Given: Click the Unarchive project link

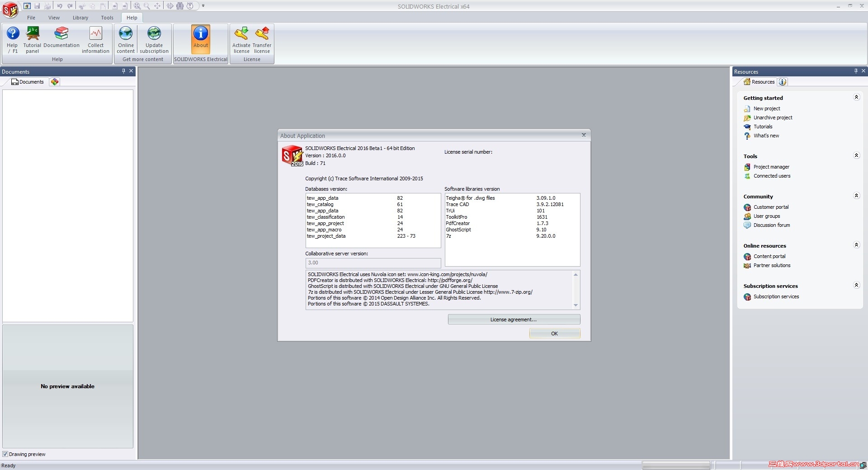Looking at the screenshot, I should coord(773,117).
